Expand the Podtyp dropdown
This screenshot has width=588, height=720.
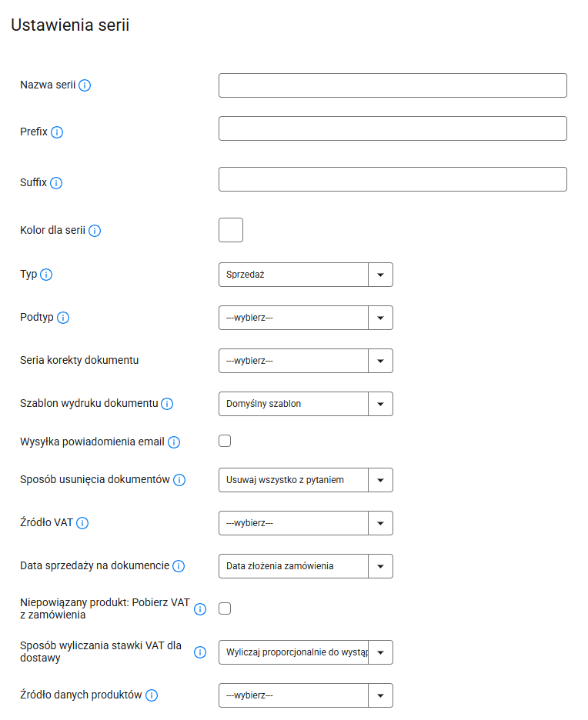(x=306, y=318)
